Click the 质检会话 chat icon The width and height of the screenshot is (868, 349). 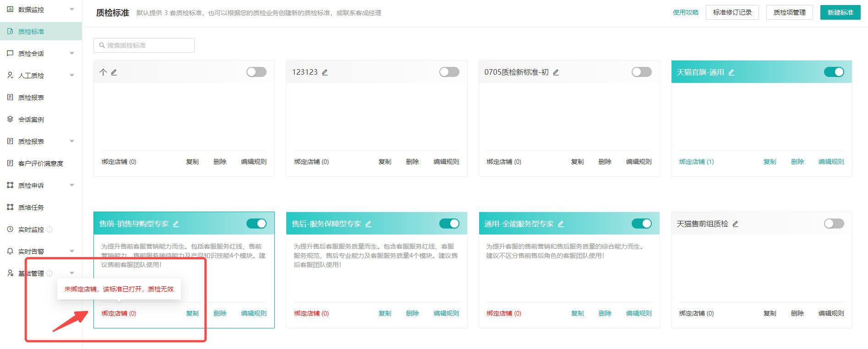10,53
